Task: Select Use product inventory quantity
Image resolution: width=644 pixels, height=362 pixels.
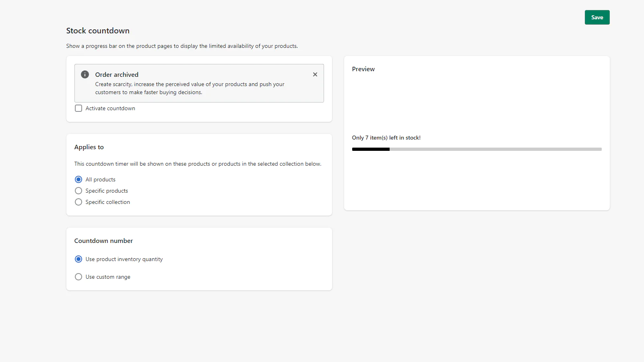Action: [x=78, y=259]
